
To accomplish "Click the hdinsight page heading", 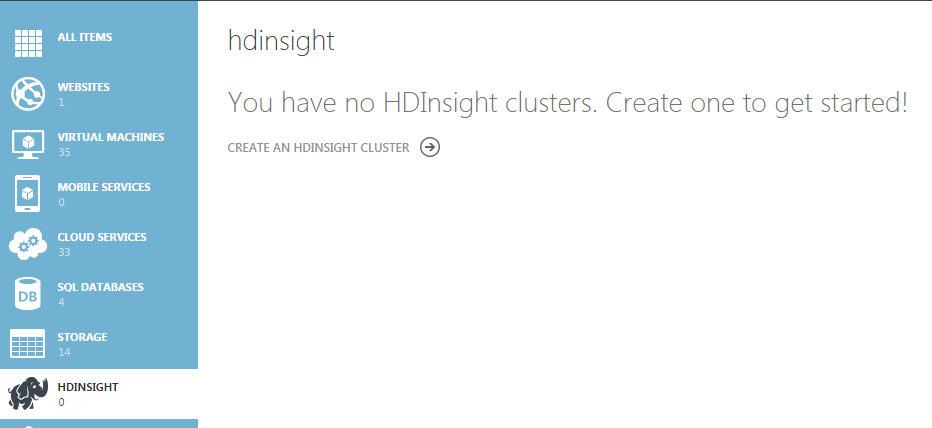I will pyautogui.click(x=281, y=41).
